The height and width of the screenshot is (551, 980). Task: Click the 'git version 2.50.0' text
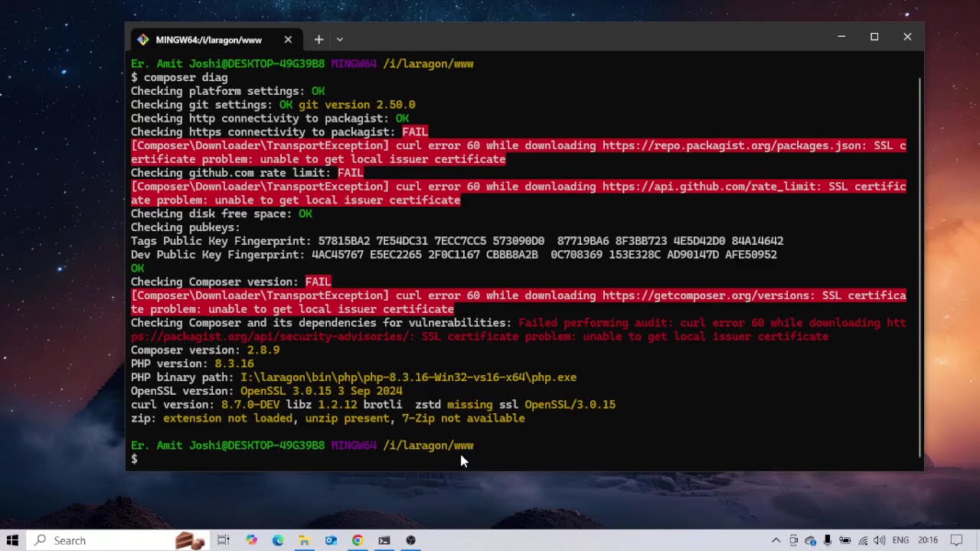tap(357, 105)
